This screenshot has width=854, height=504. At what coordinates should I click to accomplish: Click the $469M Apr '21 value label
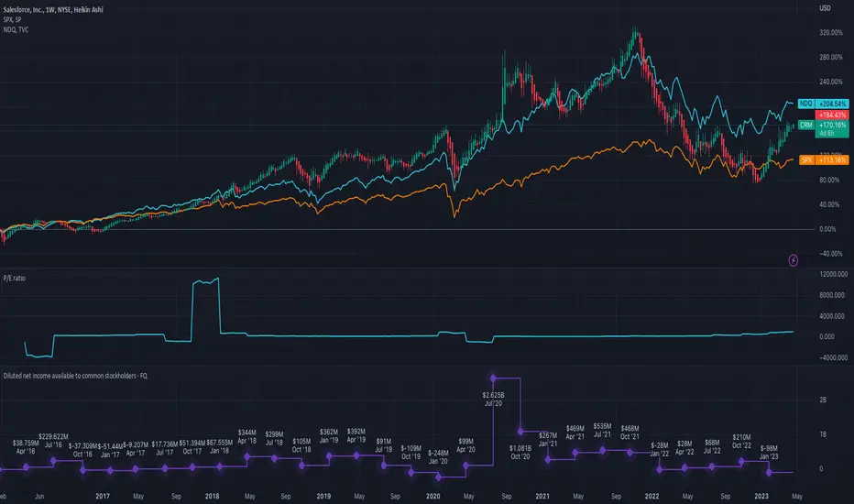pyautogui.click(x=575, y=433)
